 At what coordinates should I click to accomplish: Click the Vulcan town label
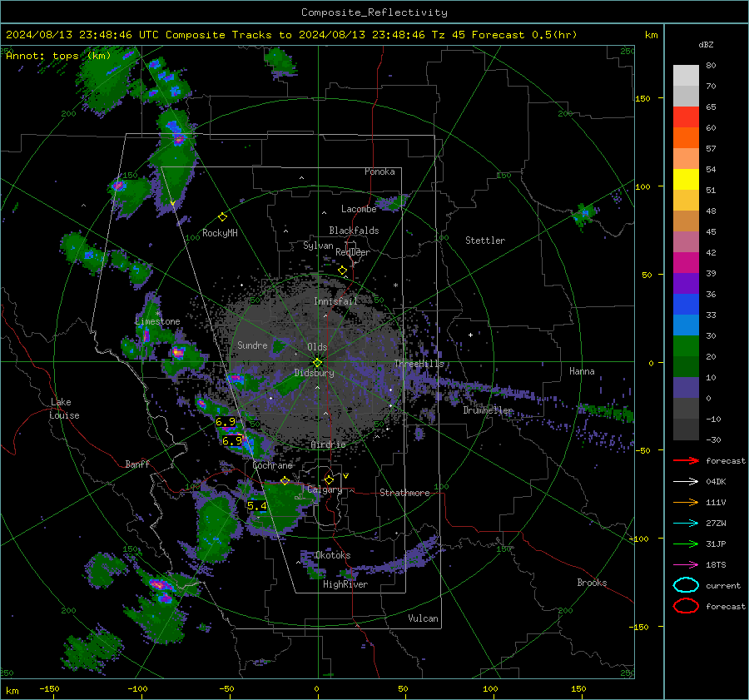(423, 618)
